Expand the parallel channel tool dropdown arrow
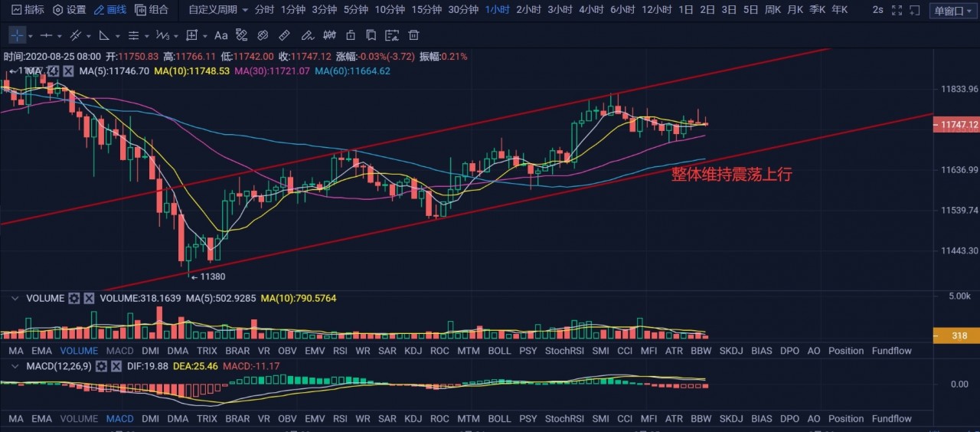This screenshot has width=980, height=432. (x=89, y=35)
